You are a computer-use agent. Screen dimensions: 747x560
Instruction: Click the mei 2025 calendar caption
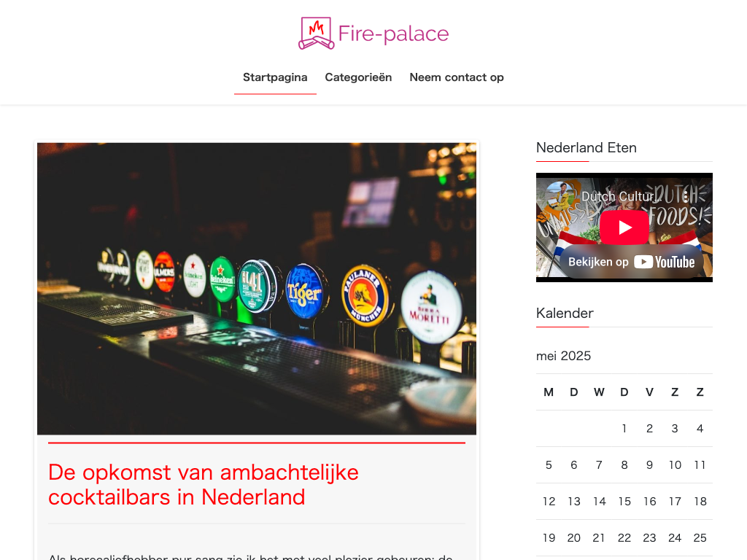pyautogui.click(x=564, y=356)
